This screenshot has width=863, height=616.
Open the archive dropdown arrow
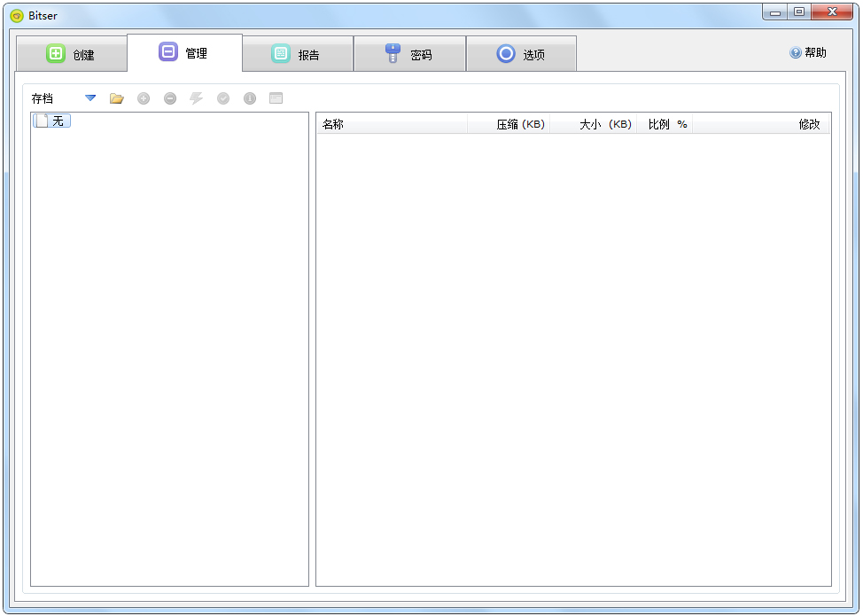point(90,98)
